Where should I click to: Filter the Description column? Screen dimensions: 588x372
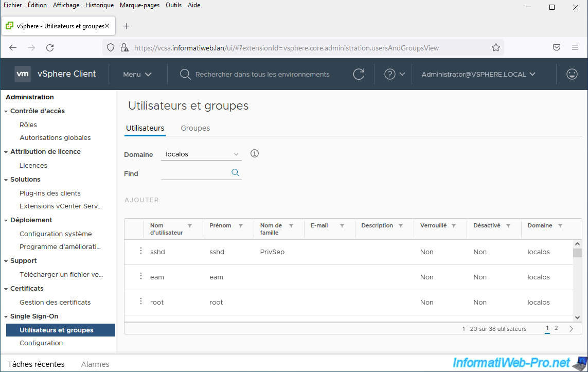[401, 226]
